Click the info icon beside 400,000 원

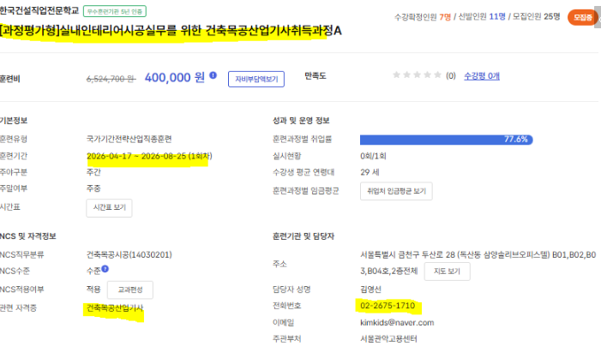pos(213,77)
